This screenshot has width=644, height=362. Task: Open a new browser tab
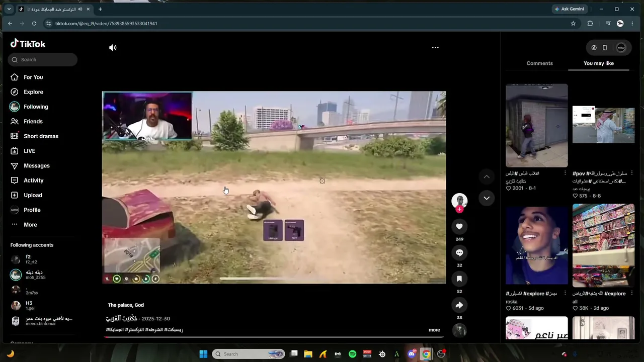pyautogui.click(x=100, y=9)
